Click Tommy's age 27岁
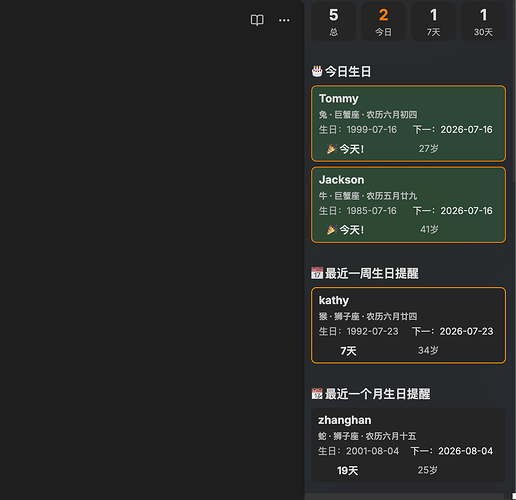The image size is (516, 500). [429, 149]
